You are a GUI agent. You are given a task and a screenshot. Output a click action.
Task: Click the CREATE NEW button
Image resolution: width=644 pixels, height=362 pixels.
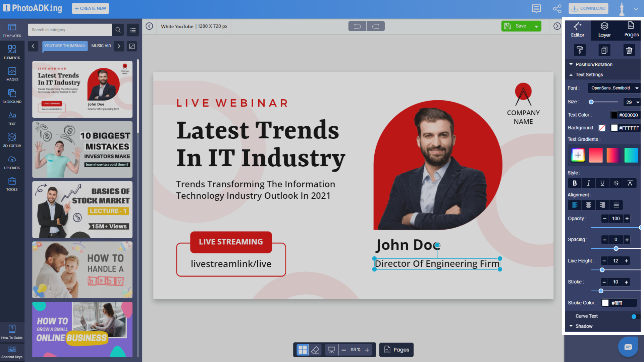[90, 8]
